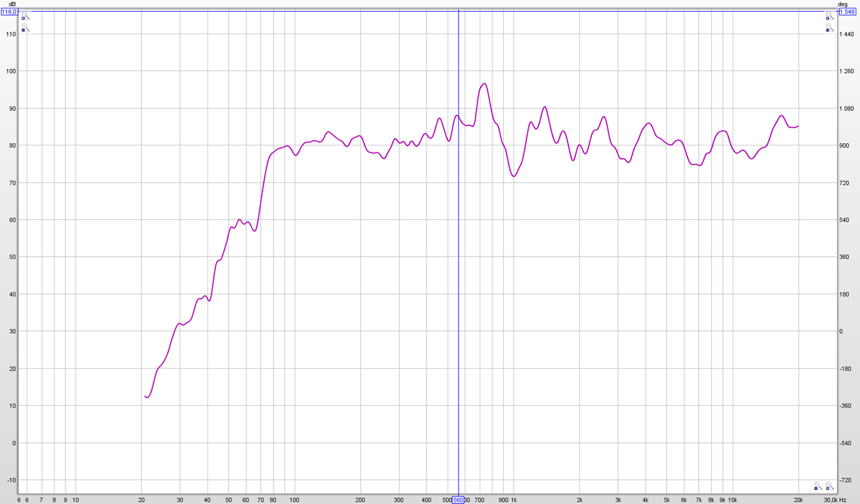Screen dimensions: 860x504
Task: Click the 1 080 label on deg axis
Action: 847,109
